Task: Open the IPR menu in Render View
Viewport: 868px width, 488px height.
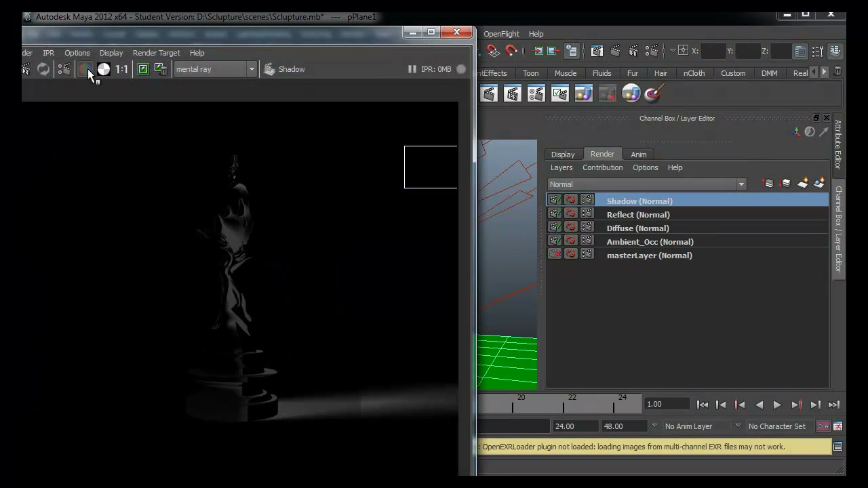Action: pos(49,53)
